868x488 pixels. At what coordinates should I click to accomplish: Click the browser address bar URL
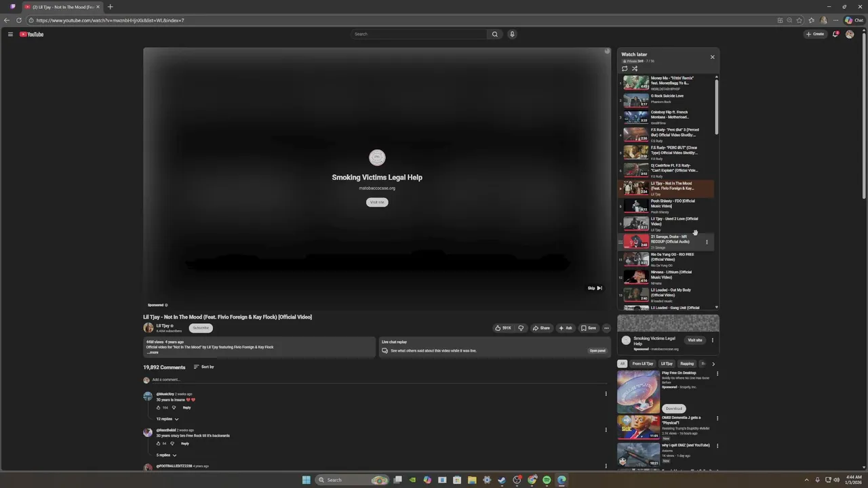coord(111,20)
